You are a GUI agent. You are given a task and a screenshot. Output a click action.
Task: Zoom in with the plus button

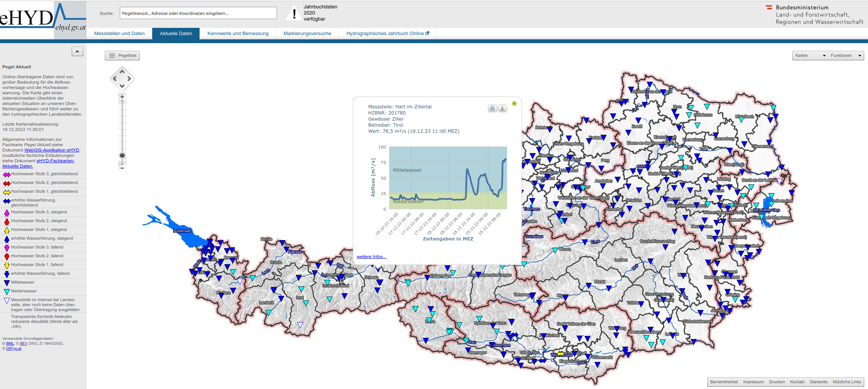coord(122,97)
